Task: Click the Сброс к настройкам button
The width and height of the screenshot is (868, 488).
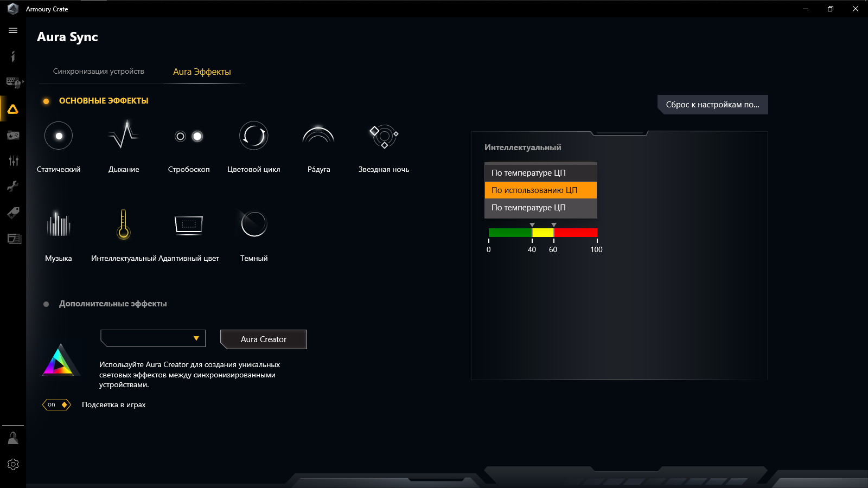Action: [712, 104]
